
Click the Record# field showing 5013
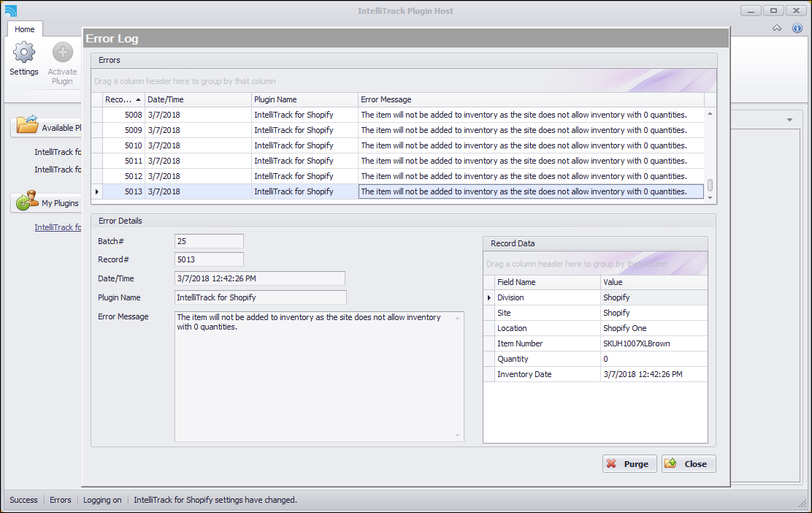pos(209,259)
